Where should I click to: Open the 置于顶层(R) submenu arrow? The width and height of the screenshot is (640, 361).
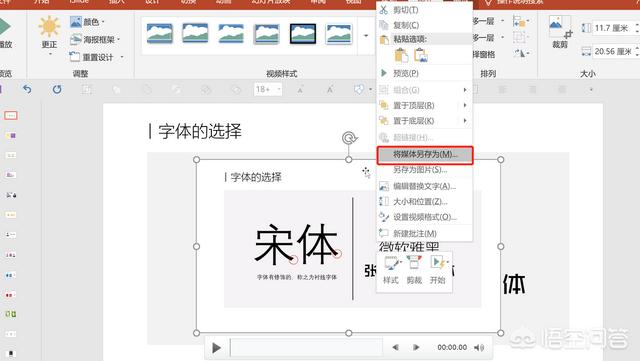click(x=465, y=105)
